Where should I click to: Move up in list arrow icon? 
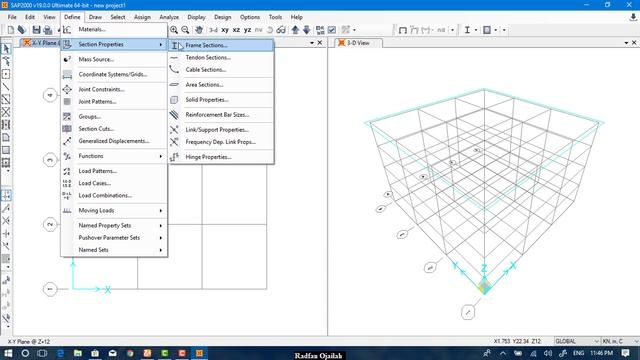(295, 30)
